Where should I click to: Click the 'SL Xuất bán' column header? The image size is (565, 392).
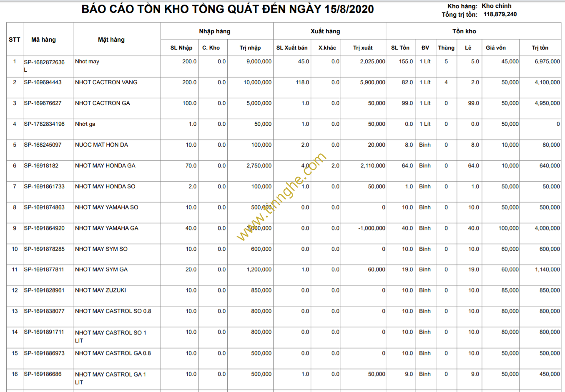click(292, 48)
